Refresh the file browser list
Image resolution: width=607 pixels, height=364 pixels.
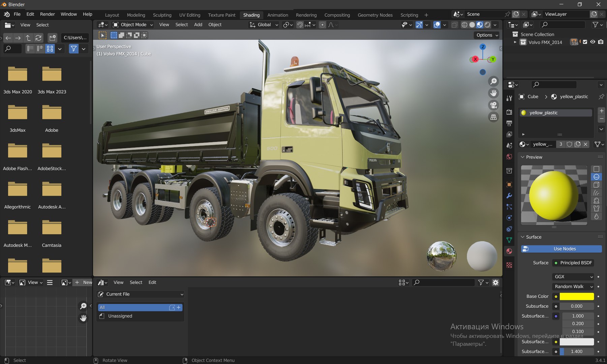pyautogui.click(x=38, y=38)
